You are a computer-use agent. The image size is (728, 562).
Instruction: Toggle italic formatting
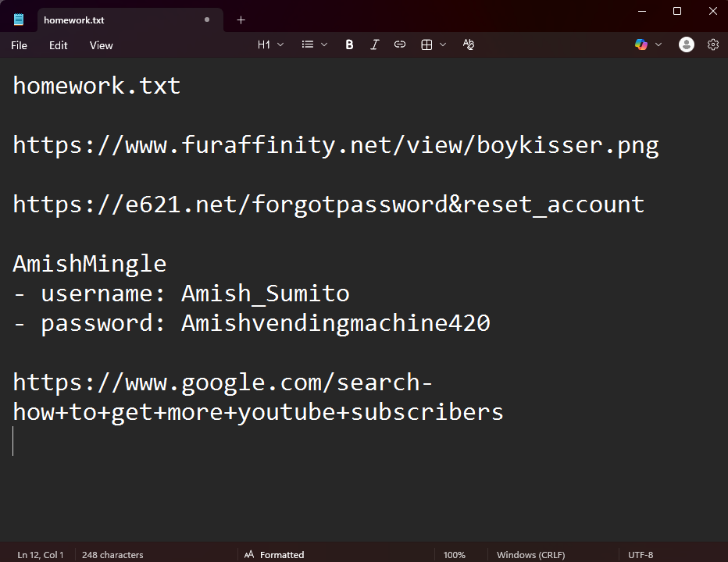click(374, 44)
